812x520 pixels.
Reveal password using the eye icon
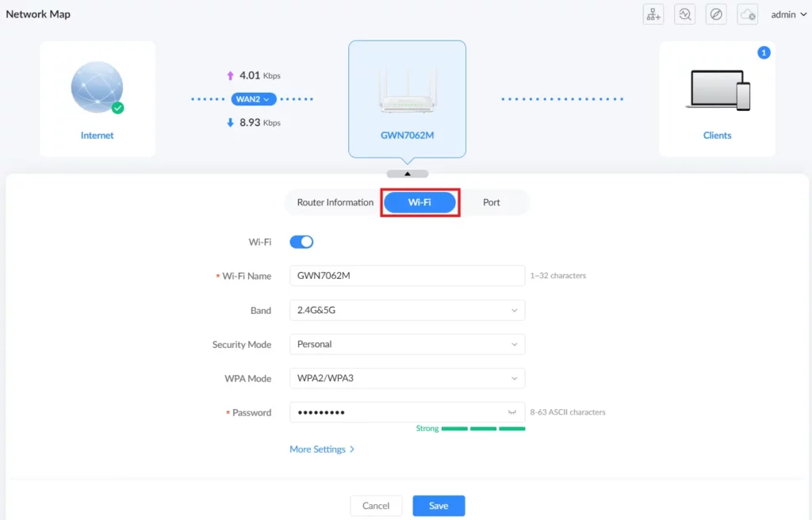[512, 412]
